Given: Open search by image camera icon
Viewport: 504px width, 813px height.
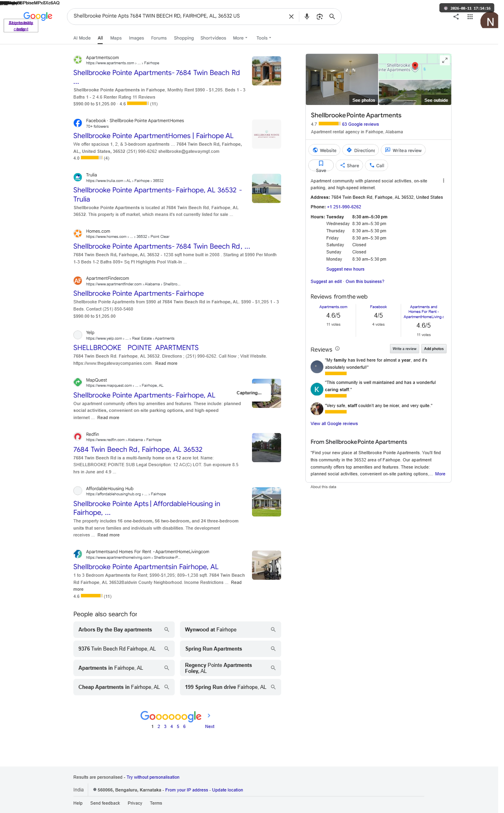Looking at the screenshot, I should (x=319, y=16).
